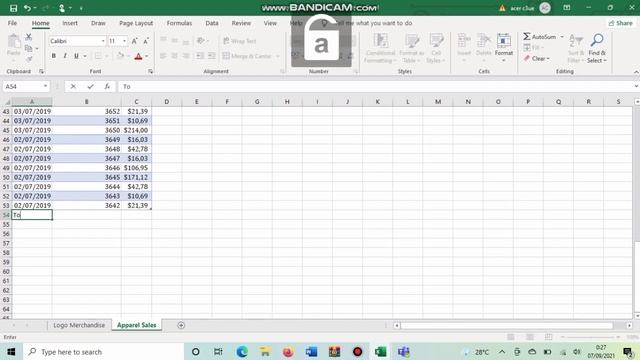Launch the Font settings dialog

tap(150, 71)
